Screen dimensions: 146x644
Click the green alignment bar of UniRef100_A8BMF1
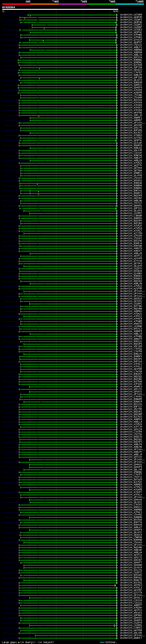74,118
